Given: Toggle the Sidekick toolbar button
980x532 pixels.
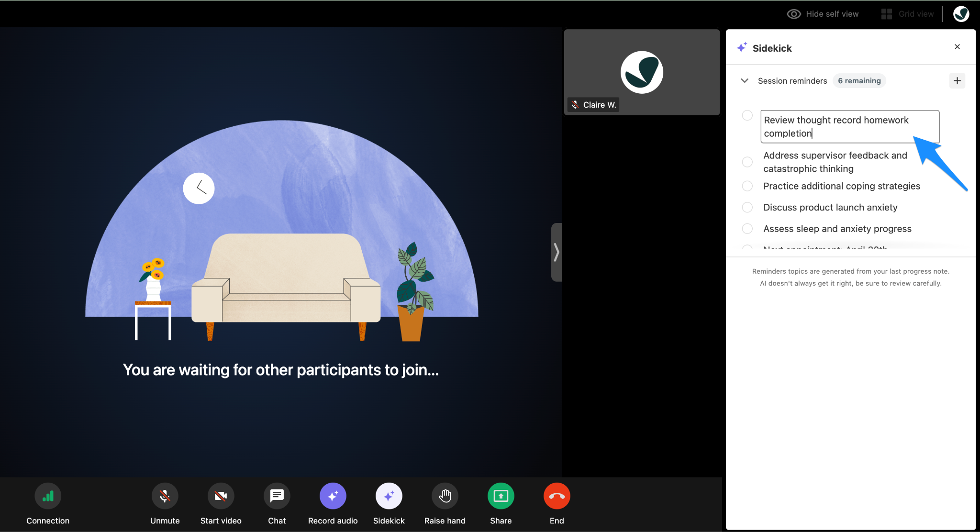Looking at the screenshot, I should click(389, 496).
